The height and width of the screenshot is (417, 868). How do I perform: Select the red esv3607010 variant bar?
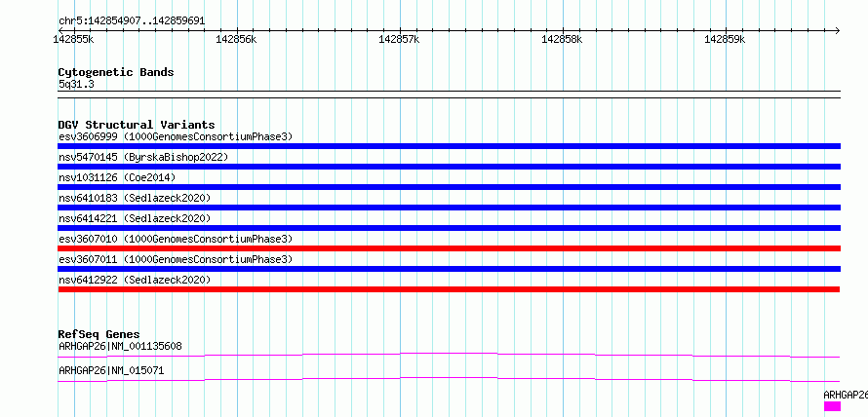[x=449, y=248]
